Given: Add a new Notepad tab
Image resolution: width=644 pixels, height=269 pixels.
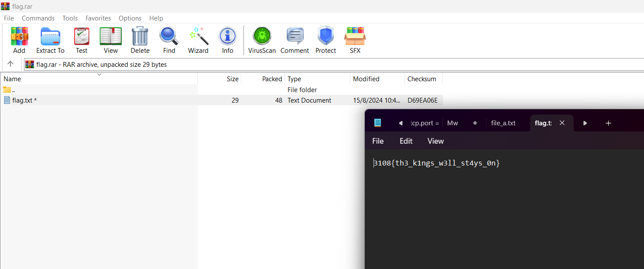Looking at the screenshot, I should tap(608, 123).
